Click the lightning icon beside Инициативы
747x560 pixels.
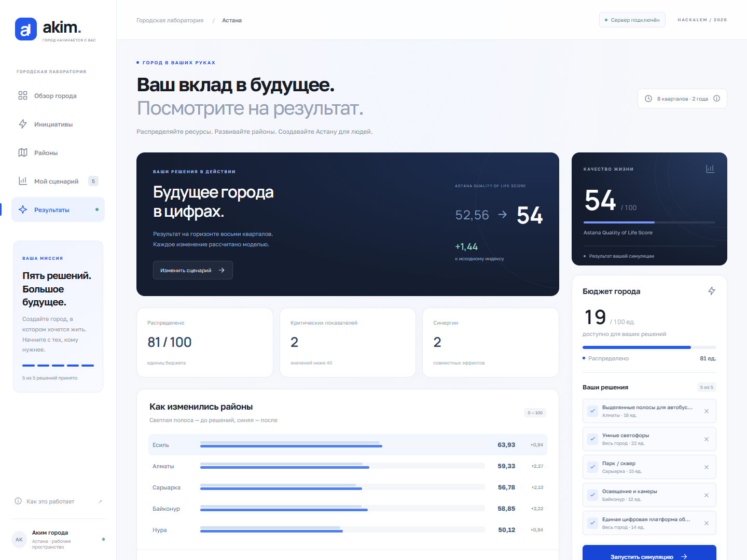(x=23, y=124)
